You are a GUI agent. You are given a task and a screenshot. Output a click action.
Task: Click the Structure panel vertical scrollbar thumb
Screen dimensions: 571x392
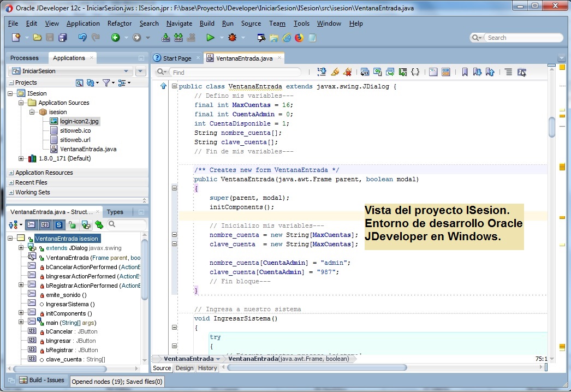coord(144,270)
